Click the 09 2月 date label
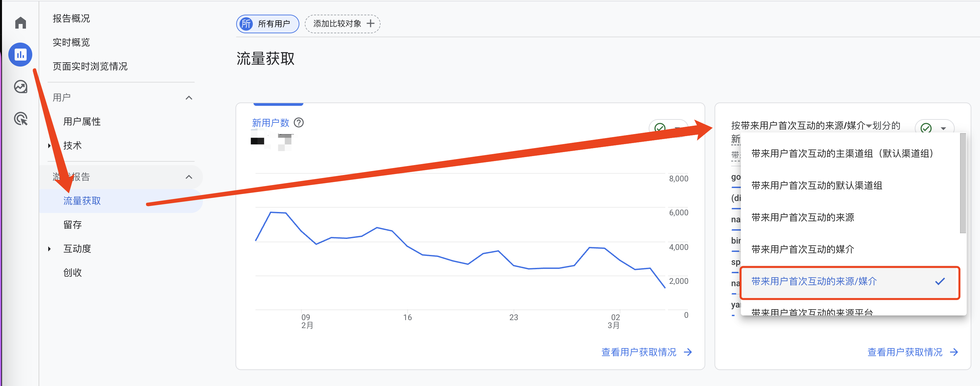 (307, 321)
